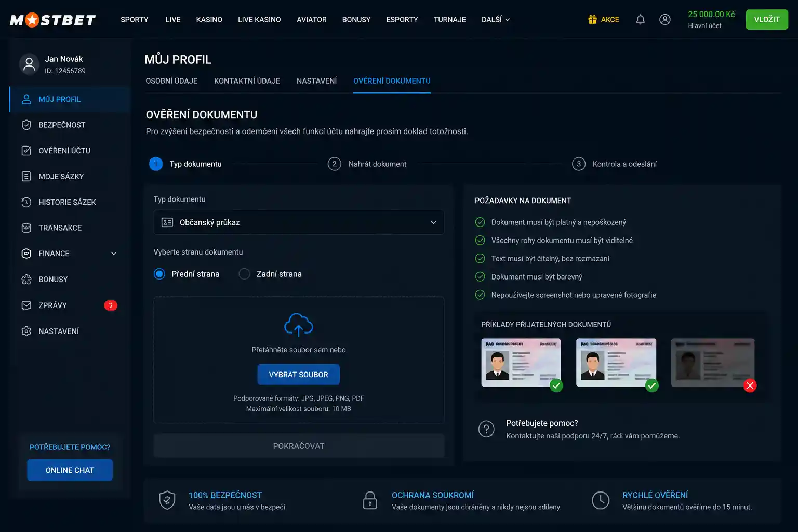Open Bezpečnost shield sidebar item
This screenshot has width=798, height=532.
[70, 125]
